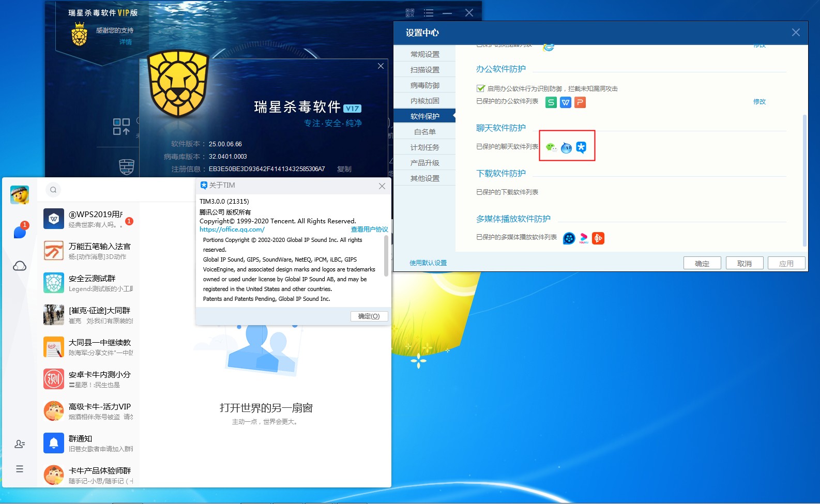820x504 pixels.
Task: Open the 卡牛产品体验师群 chat
Action: [89, 474]
